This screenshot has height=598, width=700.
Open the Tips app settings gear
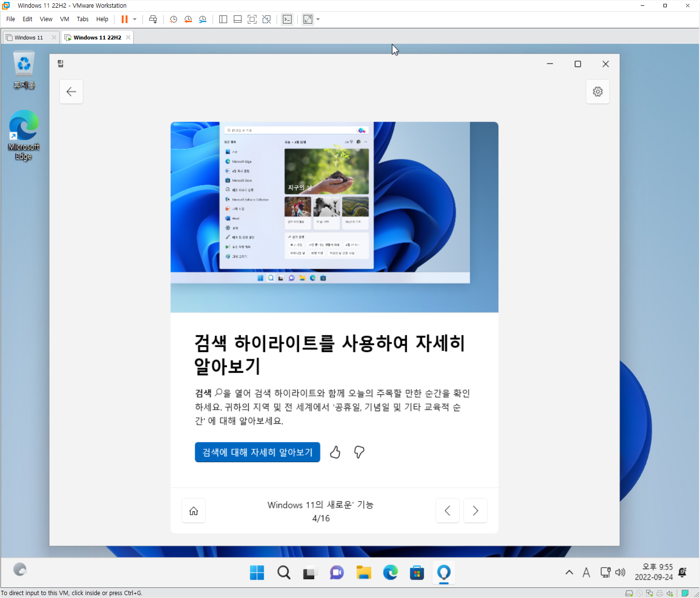(x=598, y=91)
